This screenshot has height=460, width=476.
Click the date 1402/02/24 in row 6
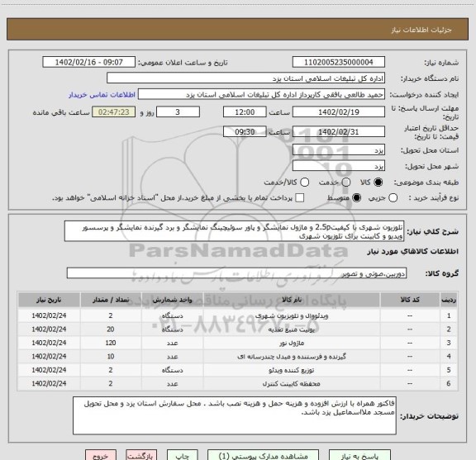(x=49, y=383)
